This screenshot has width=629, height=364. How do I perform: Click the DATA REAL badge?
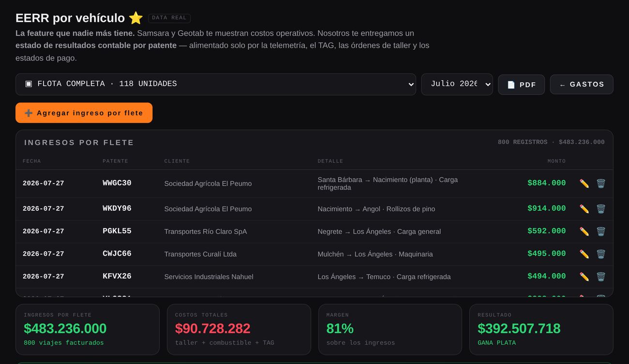point(169,18)
